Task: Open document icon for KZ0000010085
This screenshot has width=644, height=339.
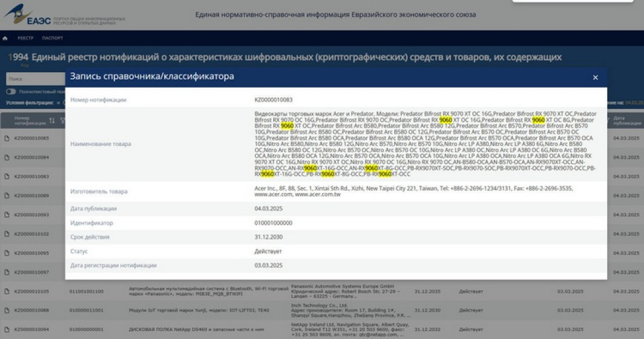Action: pyautogui.click(x=7, y=138)
